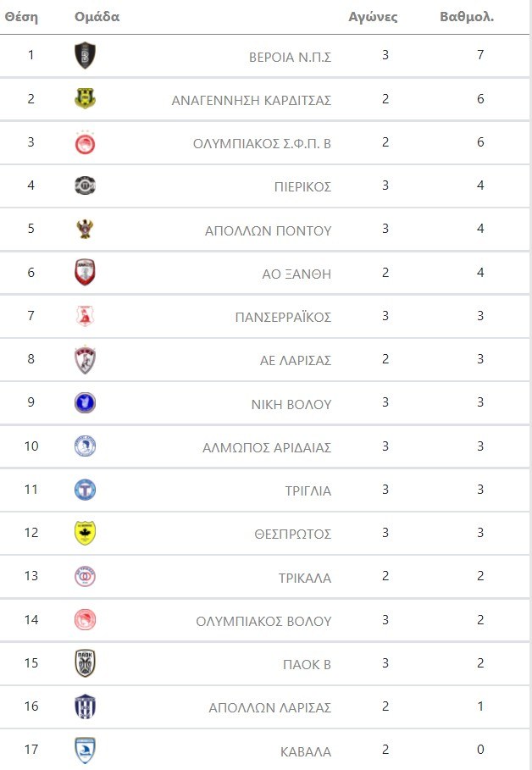This screenshot has height=770, width=532.
Task: Click the ΑΟ ΞΑΝΘΗ red crest
Action: tap(85, 273)
